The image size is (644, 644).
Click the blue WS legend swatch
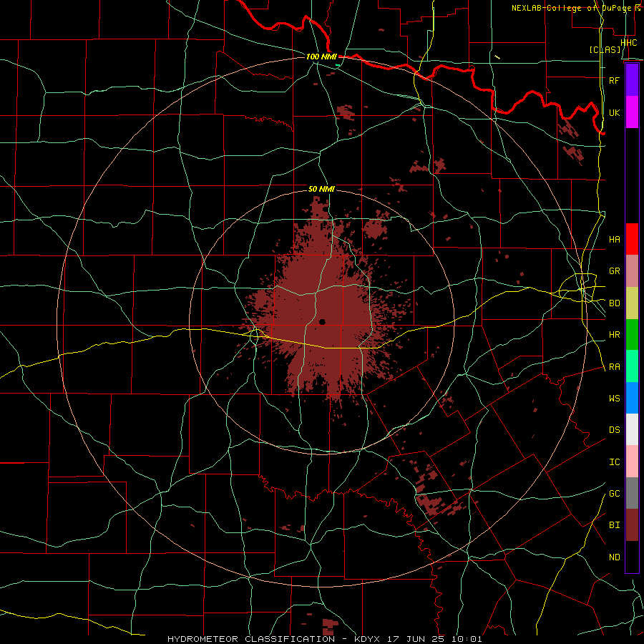click(632, 398)
